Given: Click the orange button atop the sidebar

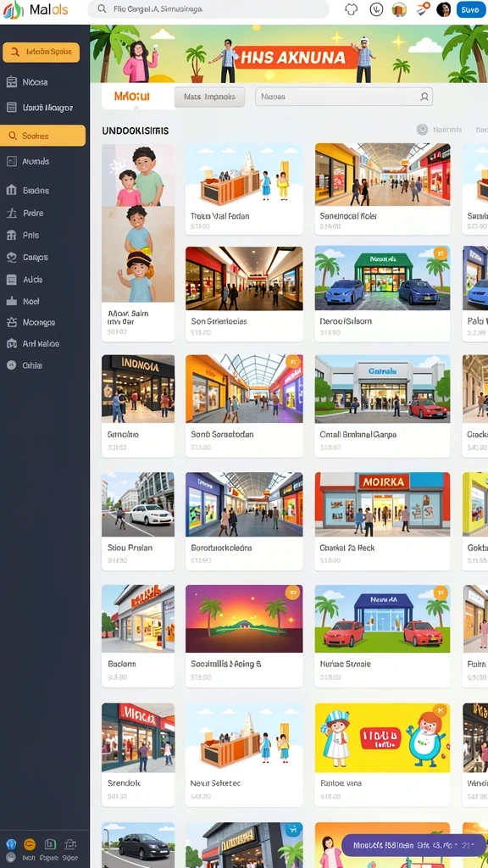Looking at the screenshot, I should point(41,52).
